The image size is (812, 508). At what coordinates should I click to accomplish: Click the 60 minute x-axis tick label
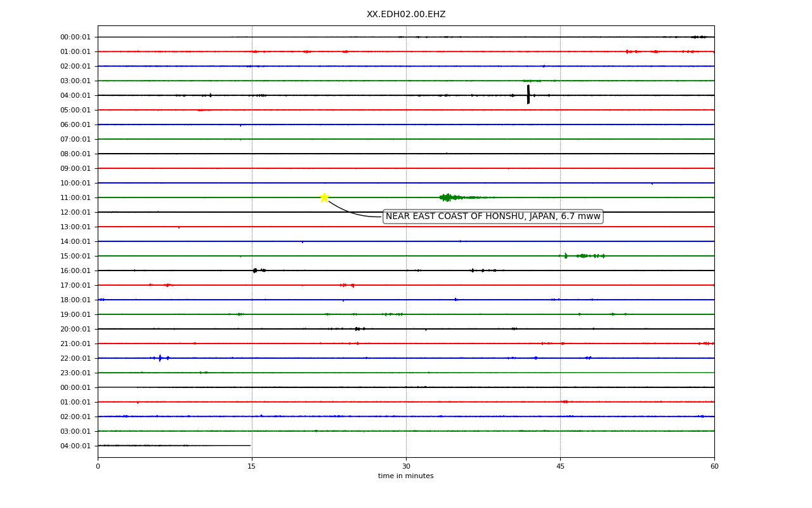714,467
